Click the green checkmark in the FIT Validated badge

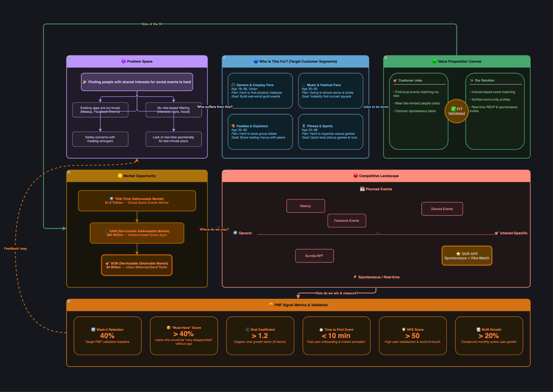(x=453, y=109)
